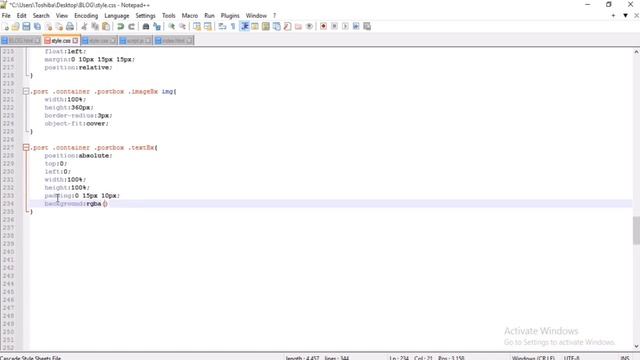Stop macro recording toolbar button

pyautogui.click(x=334, y=27)
